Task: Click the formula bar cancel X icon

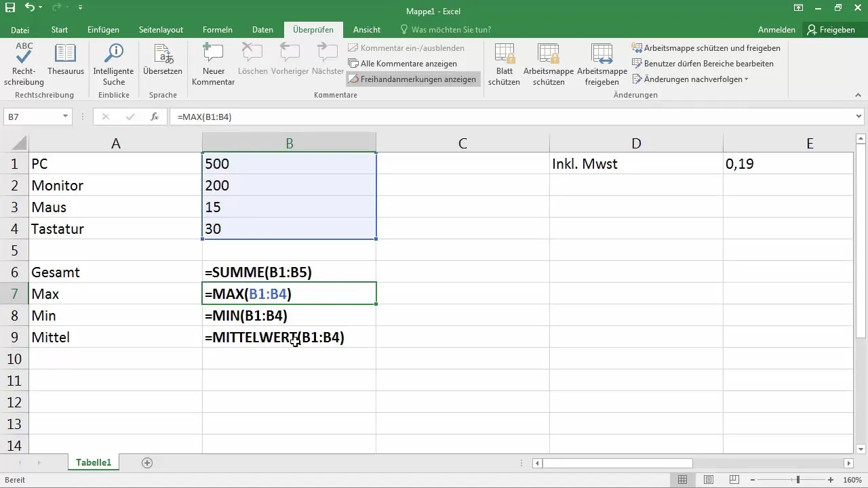Action: click(x=105, y=117)
